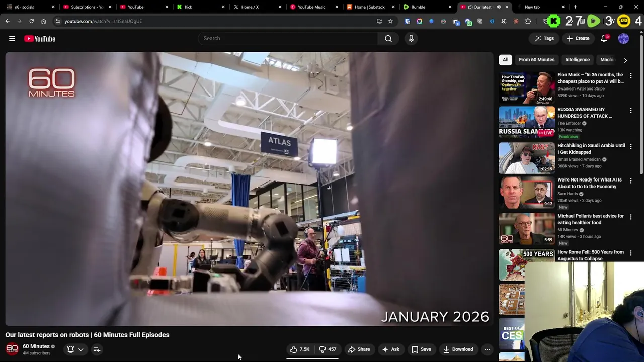The height and width of the screenshot is (362, 644).
Task: Open the Sam Harris 9:12 video thumbnail
Action: point(526,192)
